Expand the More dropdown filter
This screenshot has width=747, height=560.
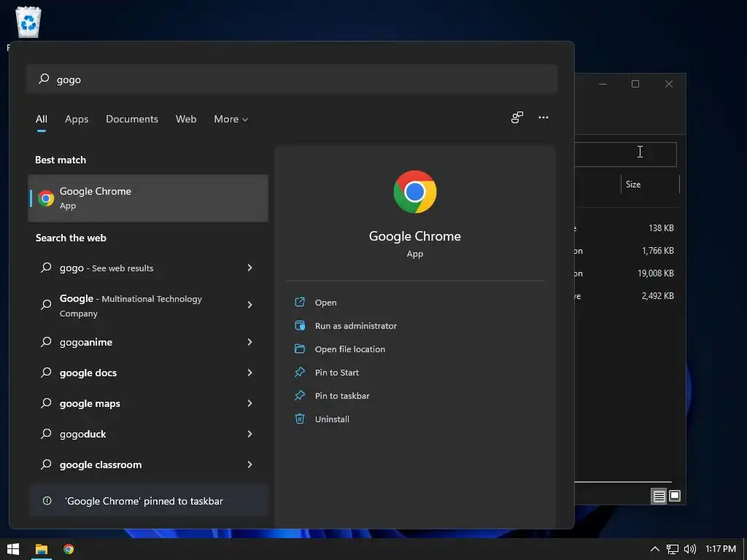pyautogui.click(x=231, y=119)
